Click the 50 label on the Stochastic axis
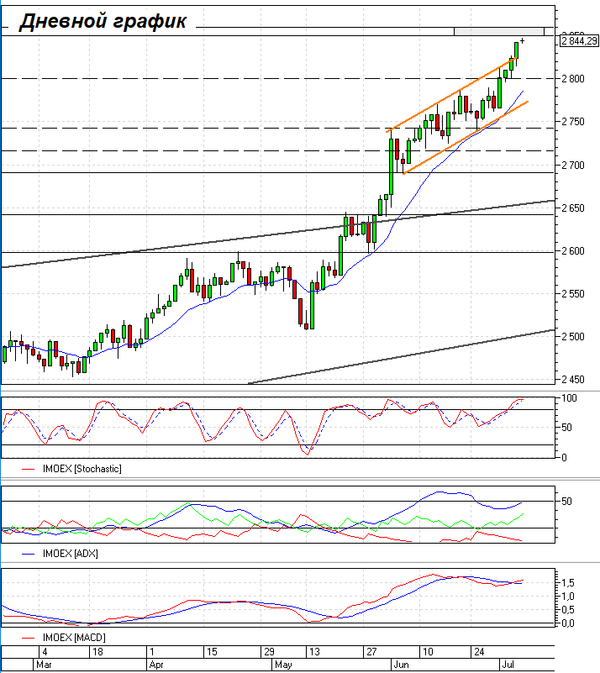The height and width of the screenshot is (673, 600). click(567, 427)
